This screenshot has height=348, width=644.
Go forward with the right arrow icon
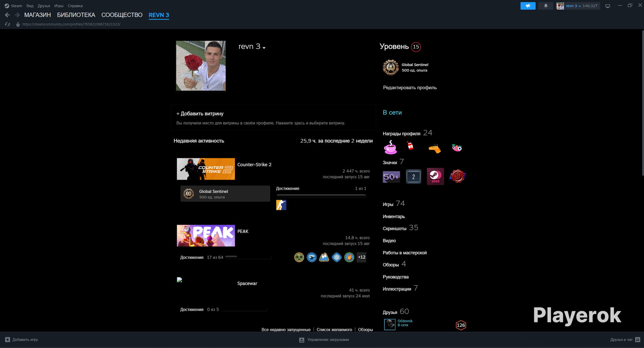(x=17, y=15)
